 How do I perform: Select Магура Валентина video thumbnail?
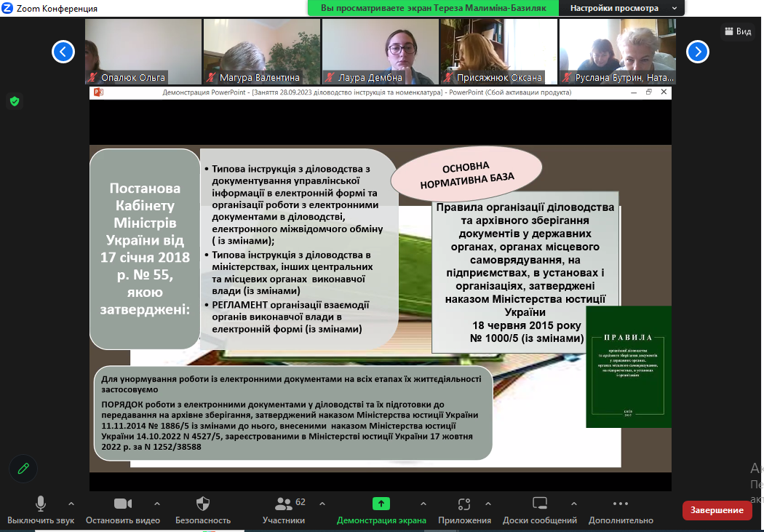coord(262,52)
